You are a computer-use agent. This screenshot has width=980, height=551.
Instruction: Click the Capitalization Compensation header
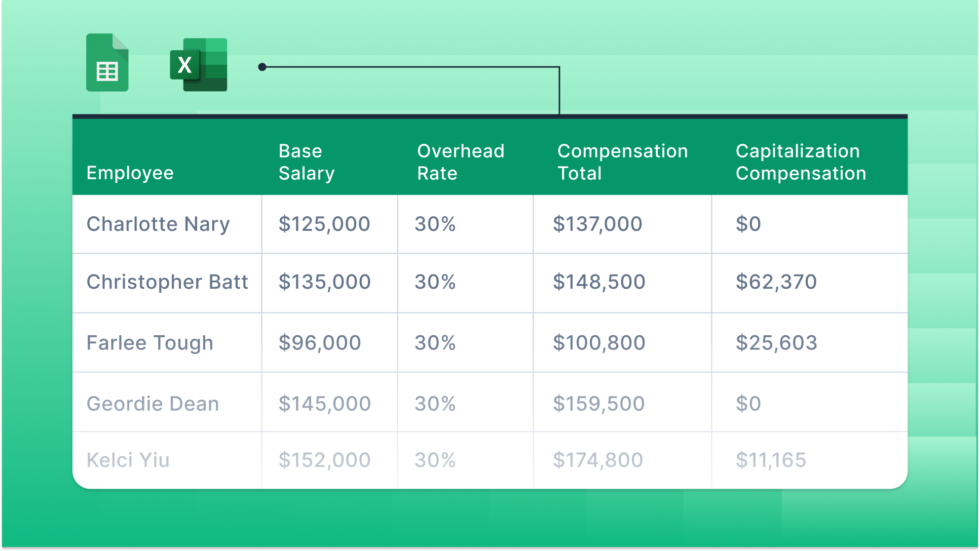(x=801, y=162)
